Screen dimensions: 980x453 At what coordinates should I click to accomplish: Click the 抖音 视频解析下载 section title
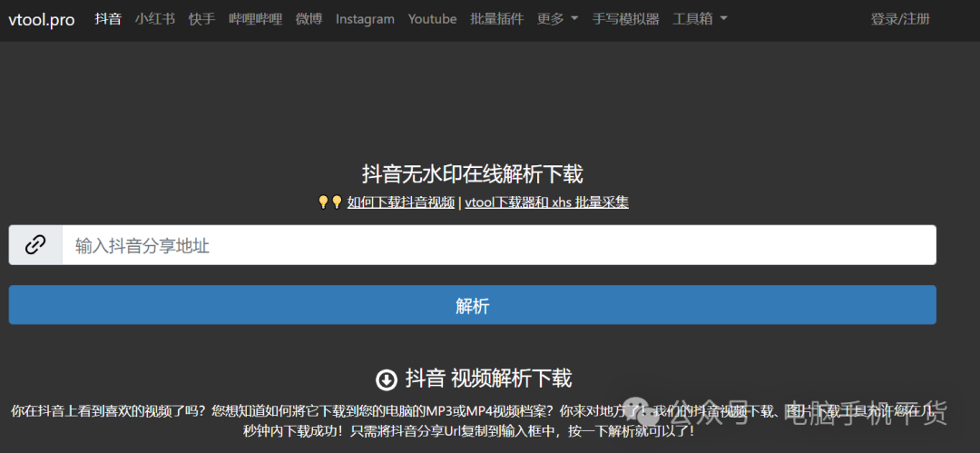pos(489,378)
